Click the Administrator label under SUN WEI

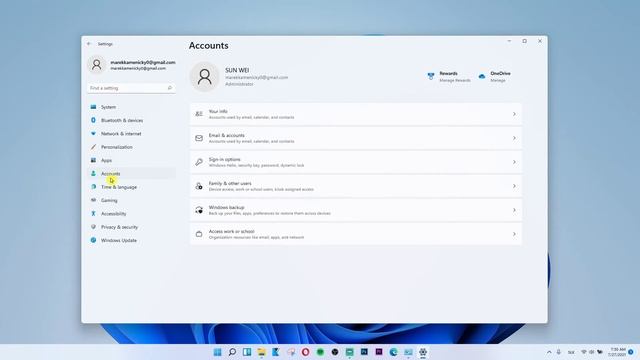coord(239,84)
